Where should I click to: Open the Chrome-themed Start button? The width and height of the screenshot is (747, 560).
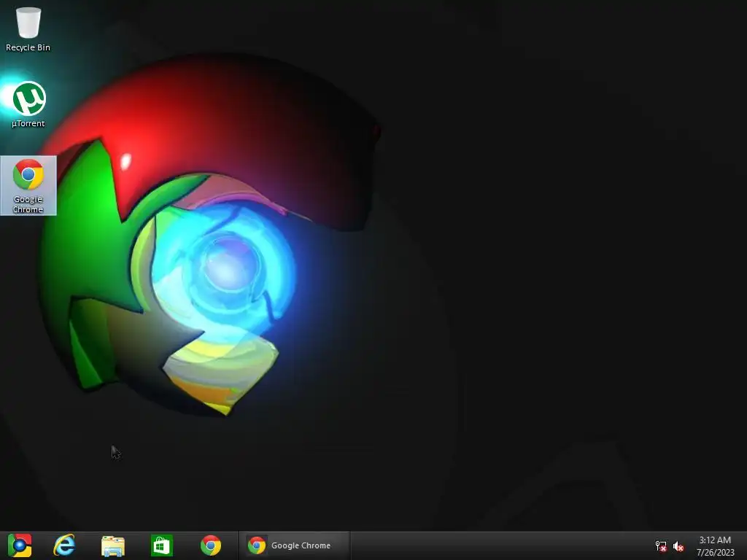tap(20, 545)
